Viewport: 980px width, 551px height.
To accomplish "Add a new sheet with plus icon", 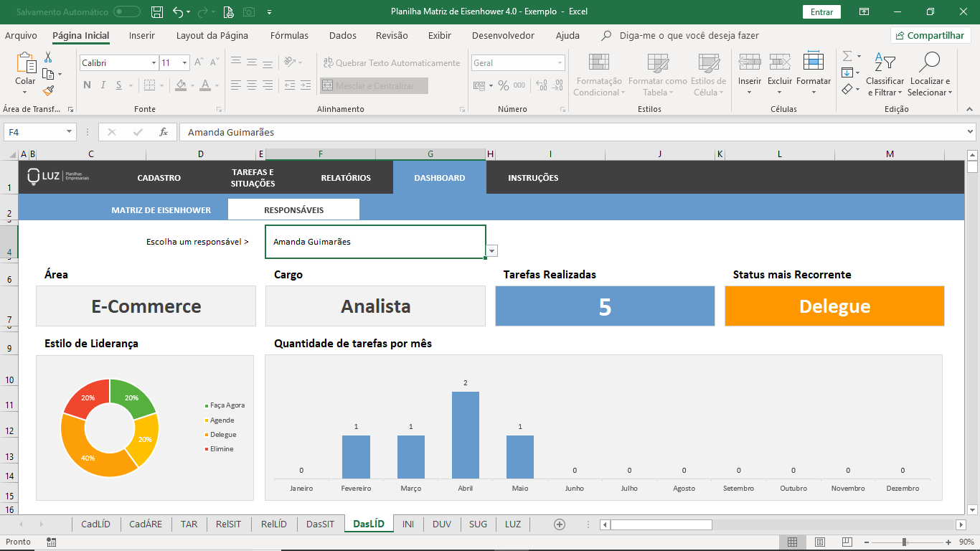I will click(560, 524).
